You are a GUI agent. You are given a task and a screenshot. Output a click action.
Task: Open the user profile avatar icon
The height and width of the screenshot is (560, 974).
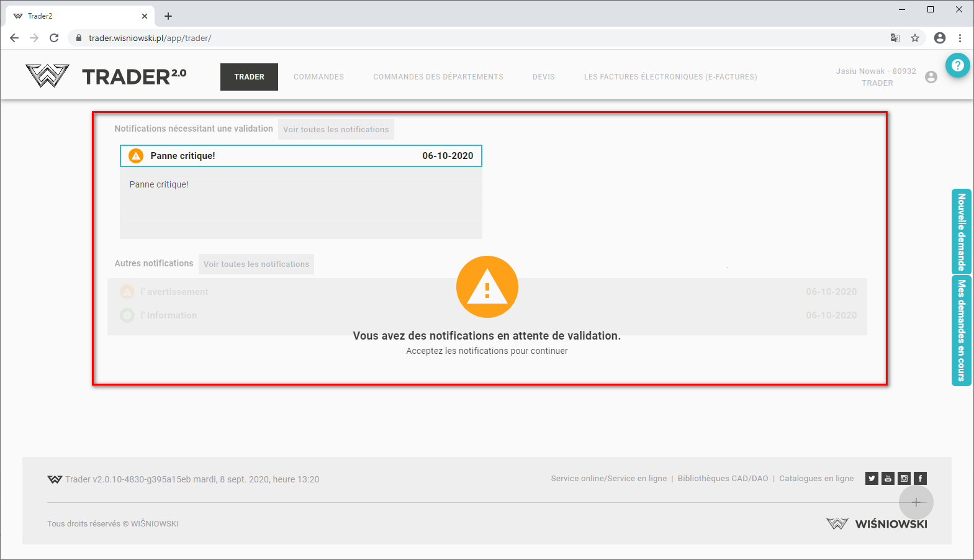coord(931,77)
